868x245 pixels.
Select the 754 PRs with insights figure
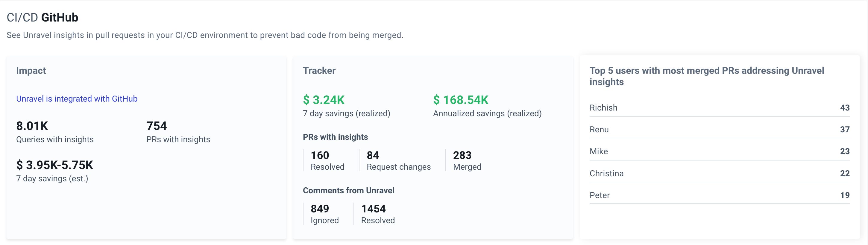tap(156, 126)
